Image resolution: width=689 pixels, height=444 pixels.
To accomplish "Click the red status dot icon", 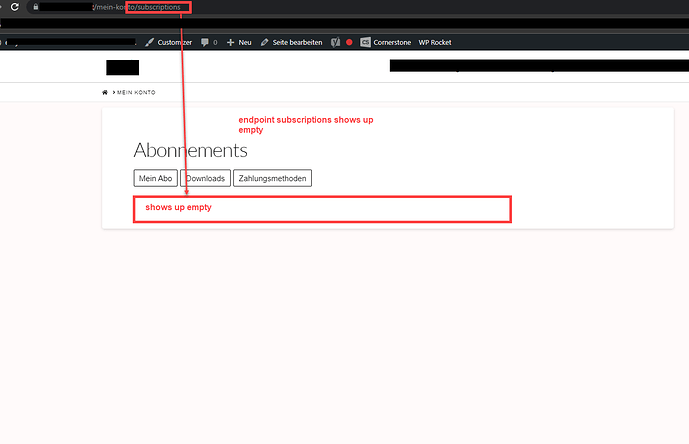I will (349, 42).
